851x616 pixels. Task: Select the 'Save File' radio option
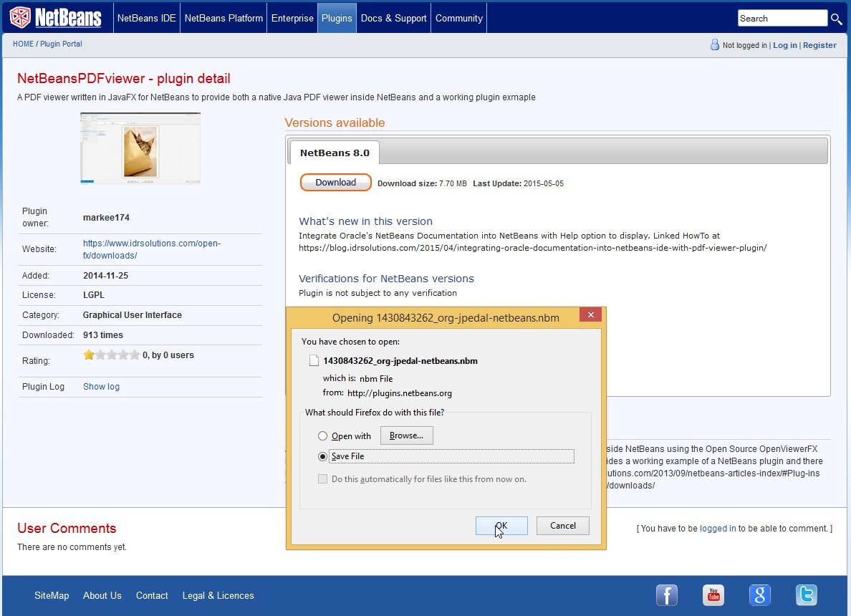click(323, 456)
